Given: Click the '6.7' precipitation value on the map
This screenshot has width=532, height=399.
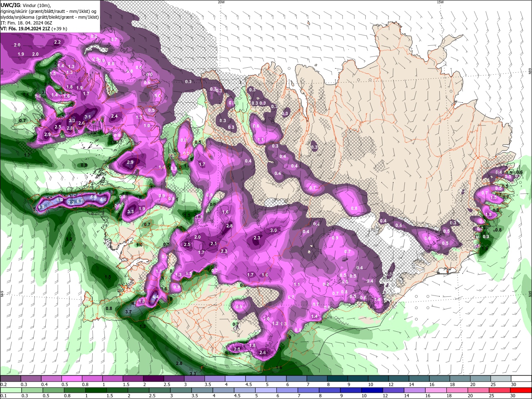Looking at the screenshot, I should 80,201.
